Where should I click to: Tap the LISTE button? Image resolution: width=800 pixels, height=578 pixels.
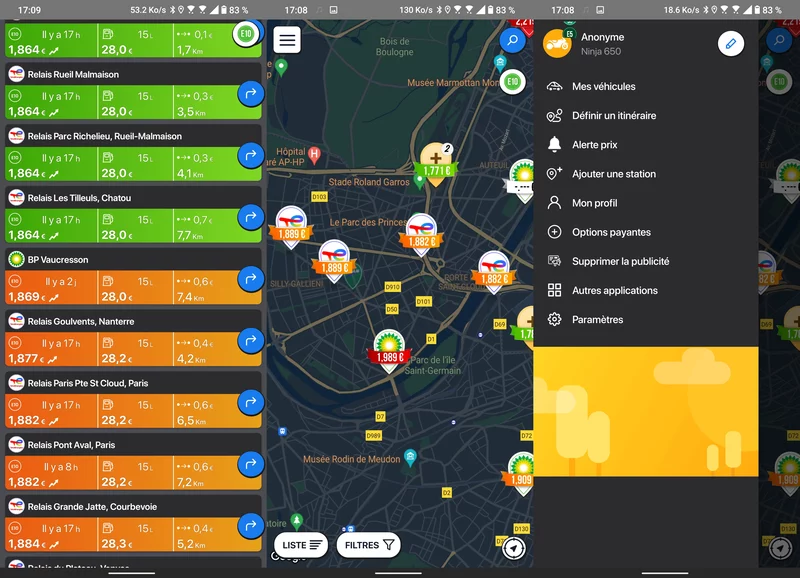pos(302,545)
